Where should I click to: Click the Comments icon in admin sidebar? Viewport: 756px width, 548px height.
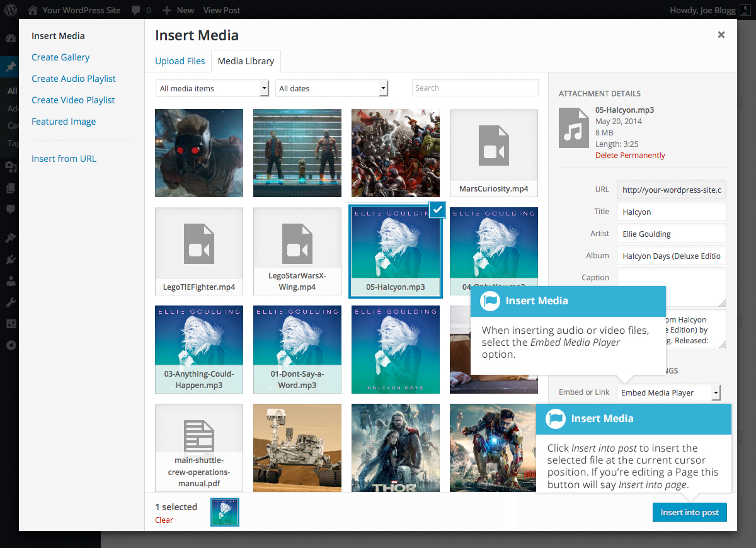click(x=11, y=208)
